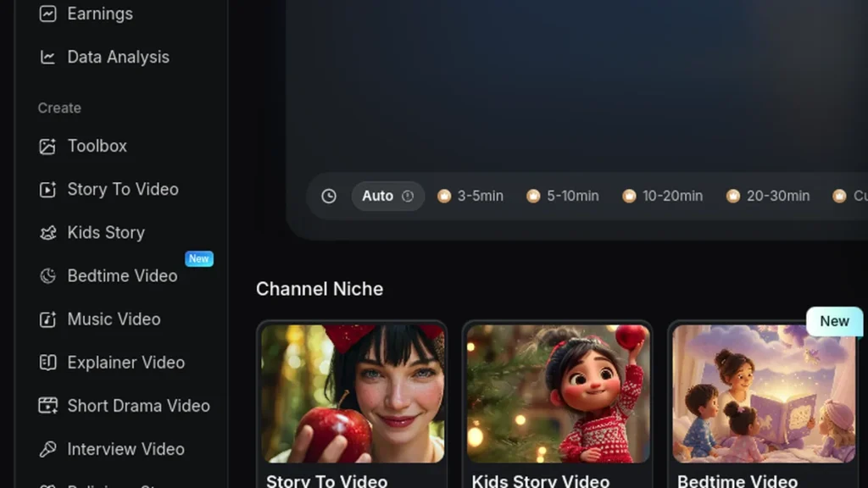Click crown icon beside 20-30min
Viewport: 868px width, 488px height.
pos(733,196)
